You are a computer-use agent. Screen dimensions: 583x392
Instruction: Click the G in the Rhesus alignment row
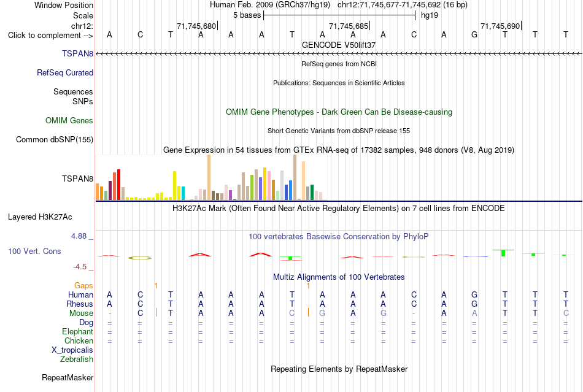click(x=474, y=304)
